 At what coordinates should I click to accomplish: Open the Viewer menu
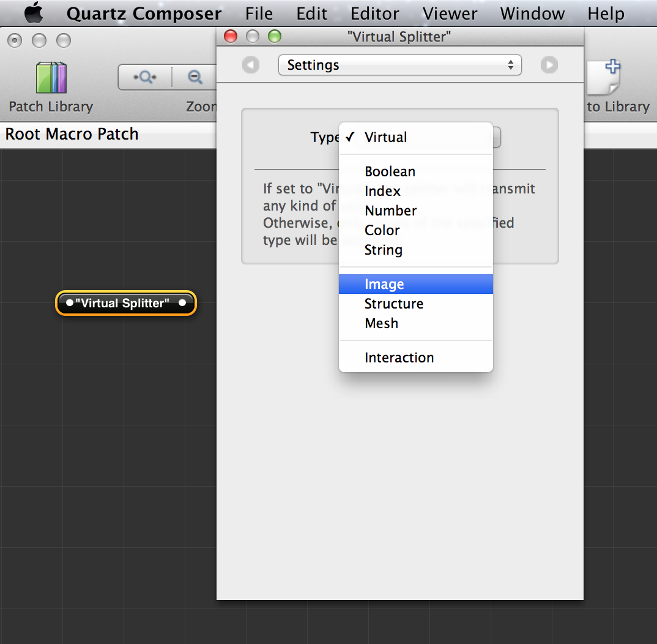tap(450, 13)
